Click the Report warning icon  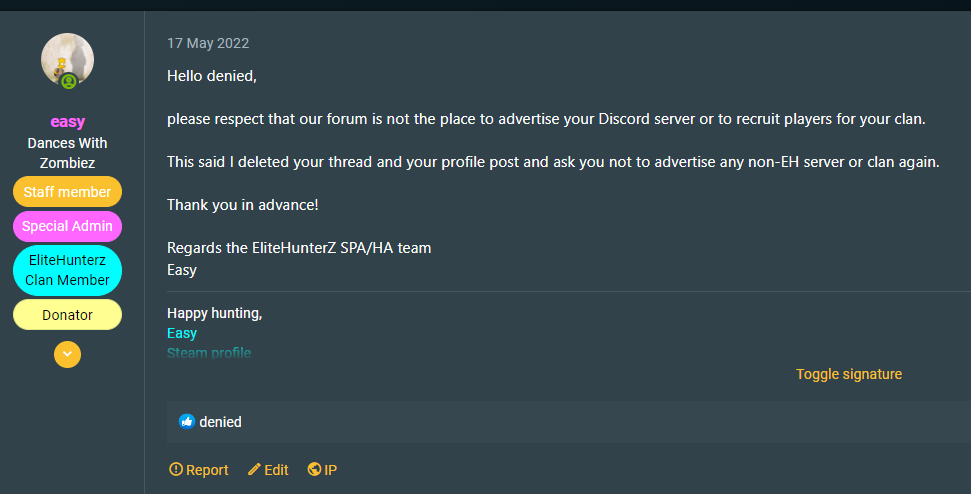(176, 470)
